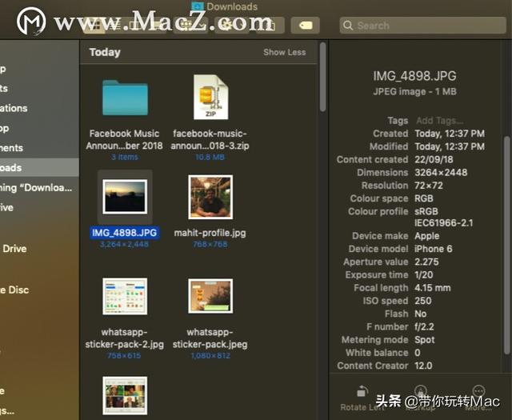Click the '3 items' folder count

pyautogui.click(x=125, y=157)
